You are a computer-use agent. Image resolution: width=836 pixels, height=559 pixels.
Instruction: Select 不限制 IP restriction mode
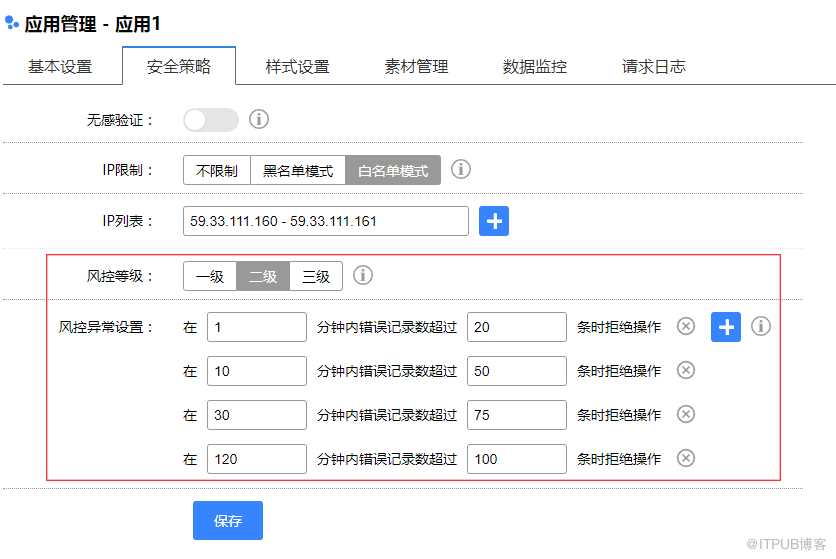tap(216, 170)
